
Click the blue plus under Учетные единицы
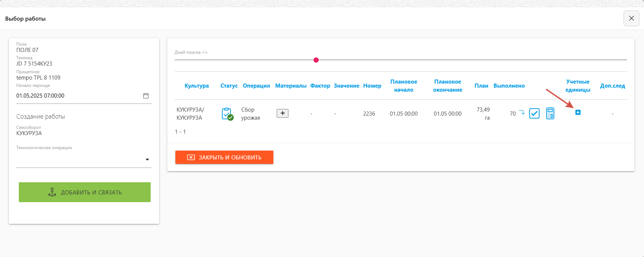point(578,112)
